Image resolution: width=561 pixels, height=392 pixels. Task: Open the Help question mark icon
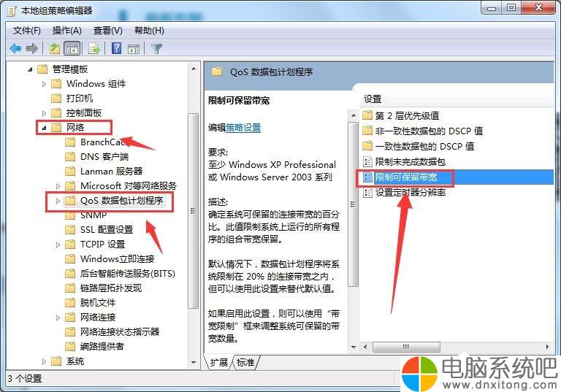(x=117, y=48)
